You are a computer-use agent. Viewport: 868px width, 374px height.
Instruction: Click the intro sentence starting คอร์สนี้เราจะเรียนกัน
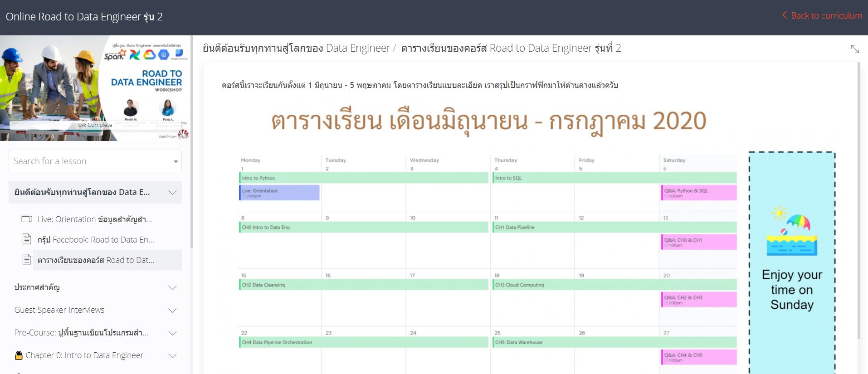420,85
